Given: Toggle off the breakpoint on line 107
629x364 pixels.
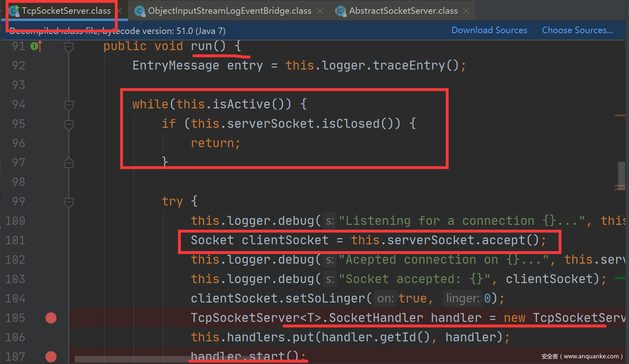Looking at the screenshot, I should coord(51,357).
